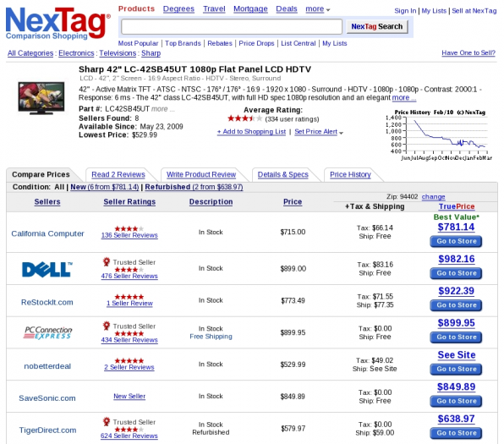Click PC Connection's Trusted Seller badge icon
Image resolution: width=504 pixels, height=444 pixels.
(107, 326)
